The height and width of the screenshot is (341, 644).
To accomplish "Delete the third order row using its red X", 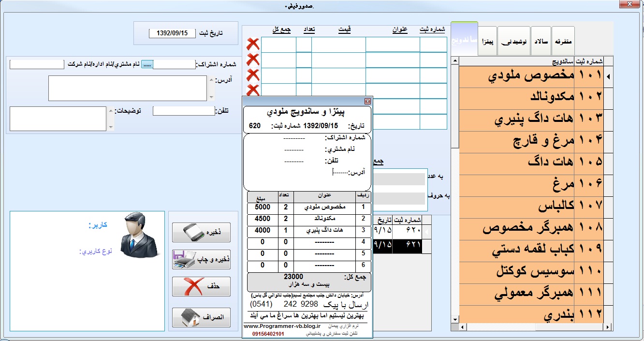I will [253, 75].
